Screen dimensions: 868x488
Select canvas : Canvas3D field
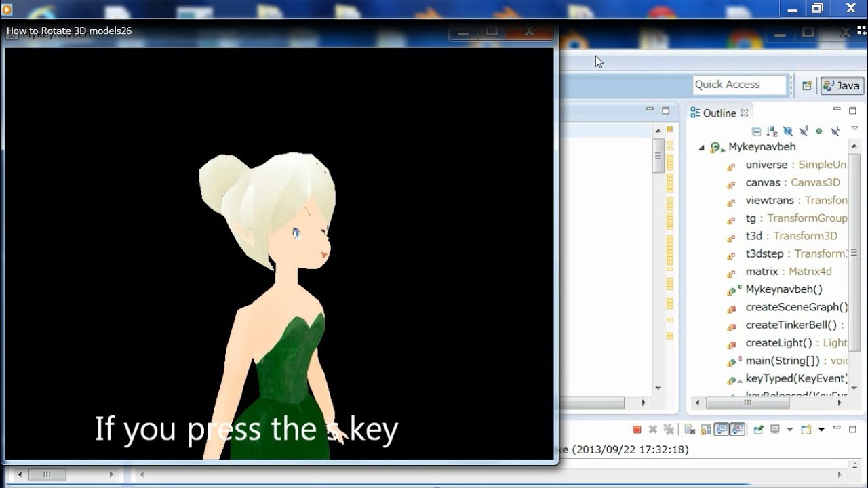pos(793,182)
